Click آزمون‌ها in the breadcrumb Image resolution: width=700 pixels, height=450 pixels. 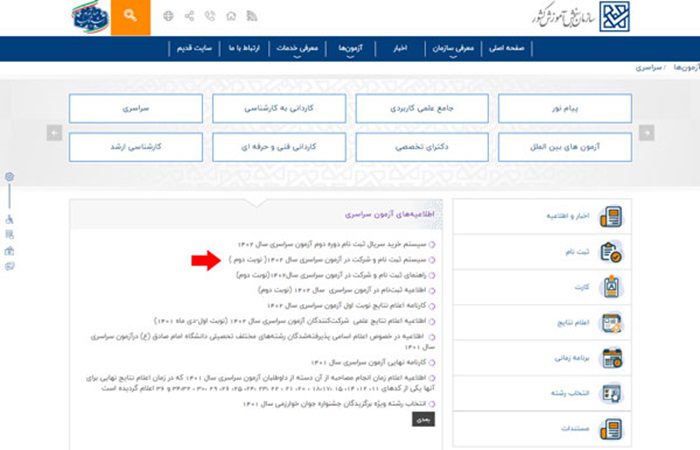pyautogui.click(x=687, y=67)
